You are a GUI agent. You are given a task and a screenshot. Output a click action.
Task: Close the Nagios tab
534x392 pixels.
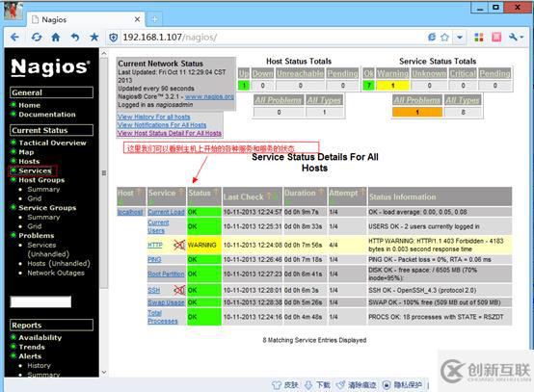coord(137,19)
